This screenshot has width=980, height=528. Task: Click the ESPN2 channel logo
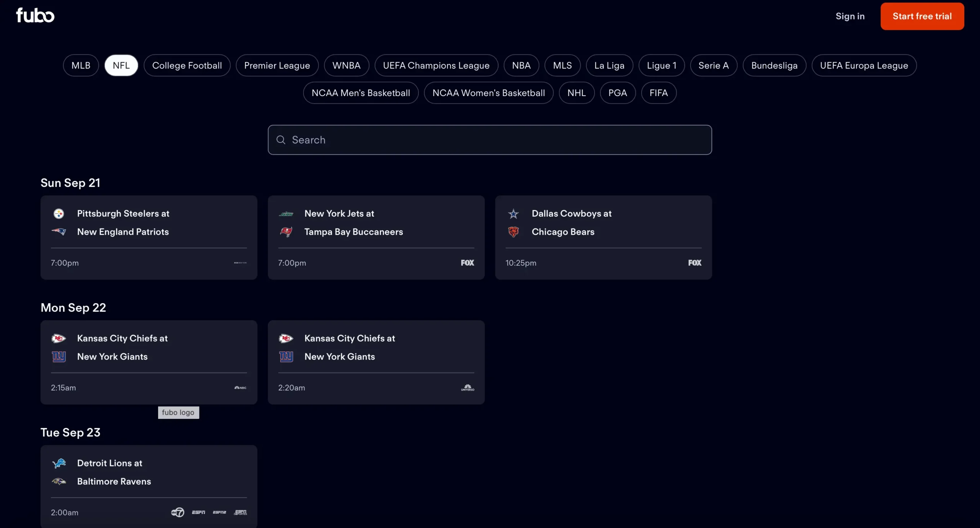click(219, 512)
